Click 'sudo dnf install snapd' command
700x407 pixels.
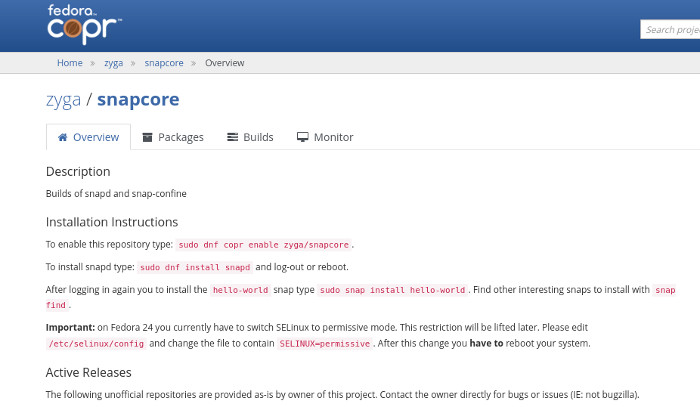click(195, 267)
